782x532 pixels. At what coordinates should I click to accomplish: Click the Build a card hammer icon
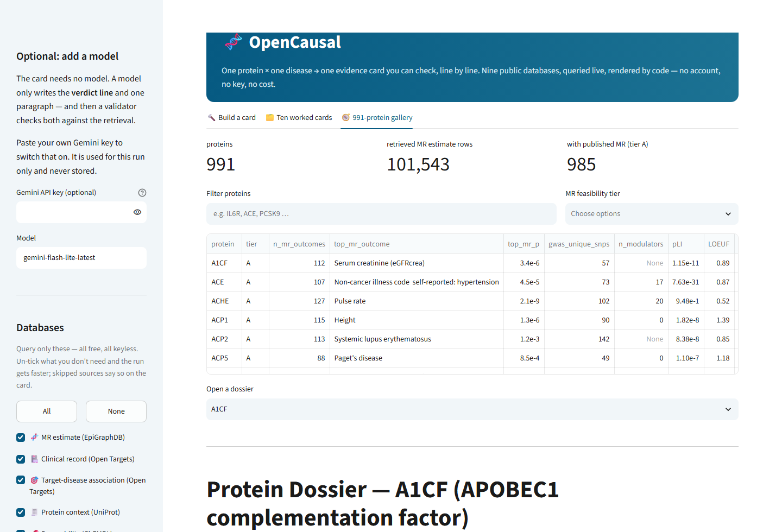212,117
